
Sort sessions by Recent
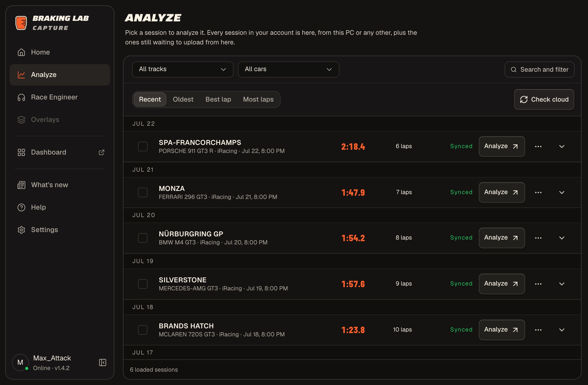(150, 99)
